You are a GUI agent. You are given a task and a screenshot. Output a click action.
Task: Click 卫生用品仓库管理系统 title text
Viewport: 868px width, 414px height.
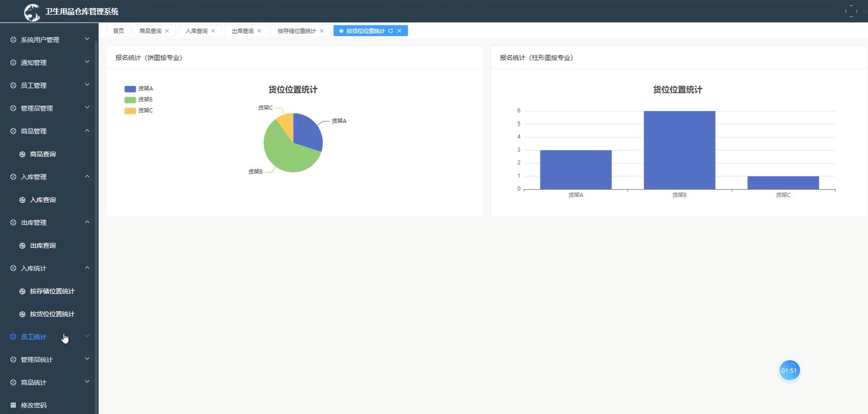pos(82,12)
